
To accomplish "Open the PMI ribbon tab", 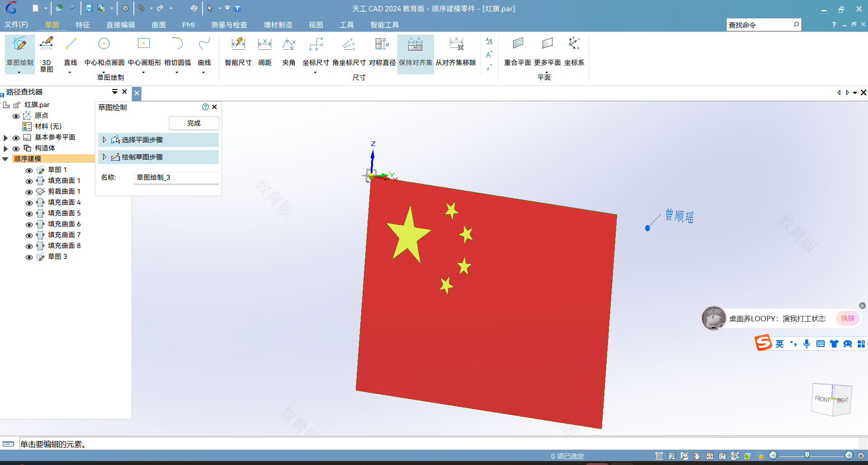I will (x=189, y=25).
